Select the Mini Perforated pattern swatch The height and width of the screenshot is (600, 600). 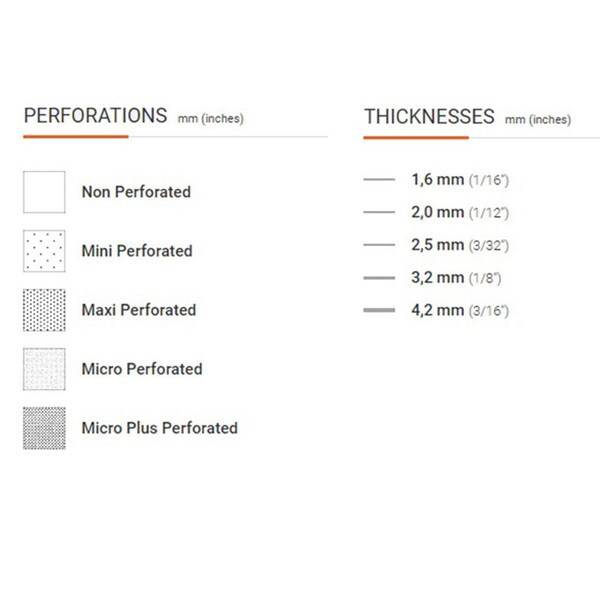click(x=44, y=251)
